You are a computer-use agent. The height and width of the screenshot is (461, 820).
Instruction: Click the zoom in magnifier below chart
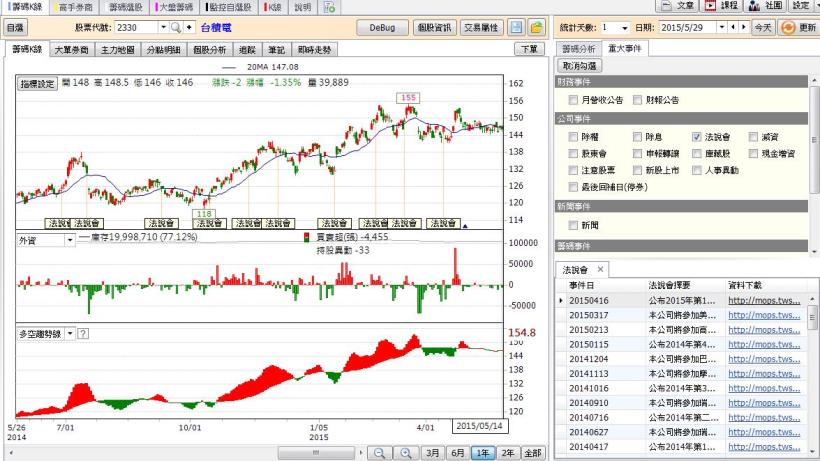[405, 453]
